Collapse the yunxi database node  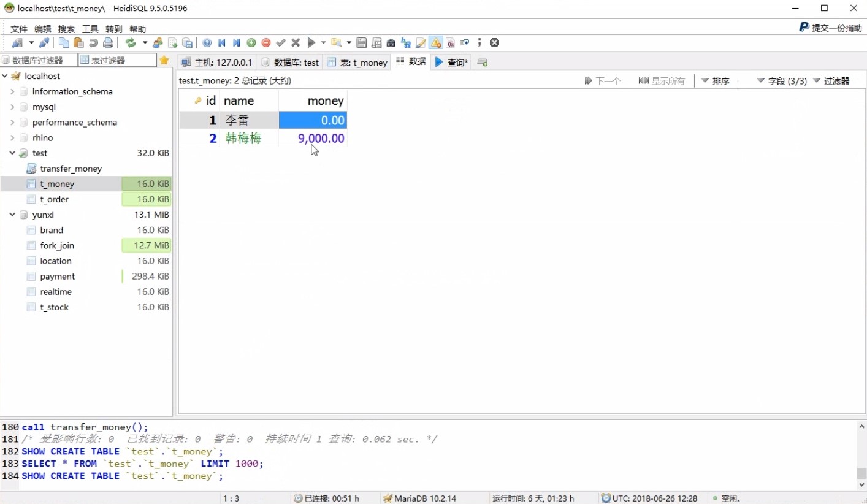[x=12, y=215]
